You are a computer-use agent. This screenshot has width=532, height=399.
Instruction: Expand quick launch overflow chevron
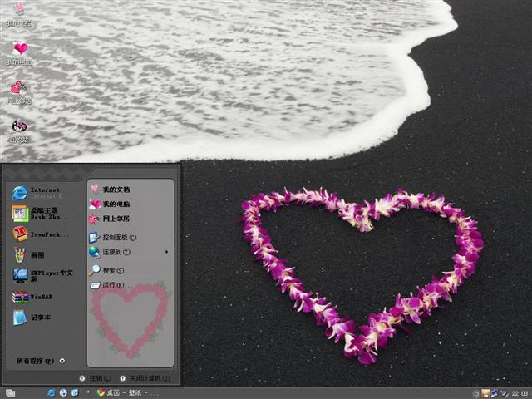coord(87,392)
